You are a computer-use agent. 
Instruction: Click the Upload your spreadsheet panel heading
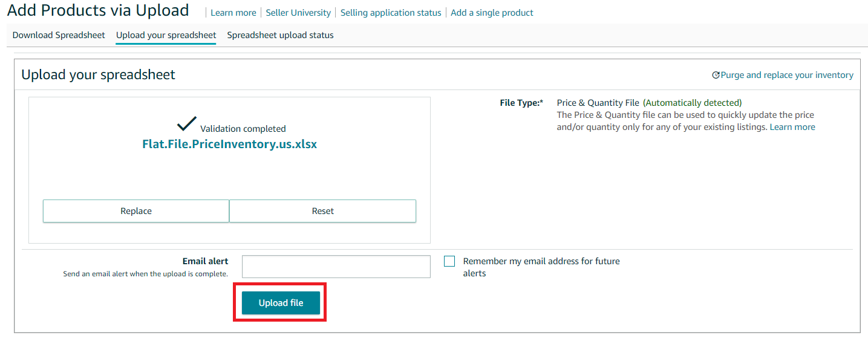pyautogui.click(x=98, y=74)
